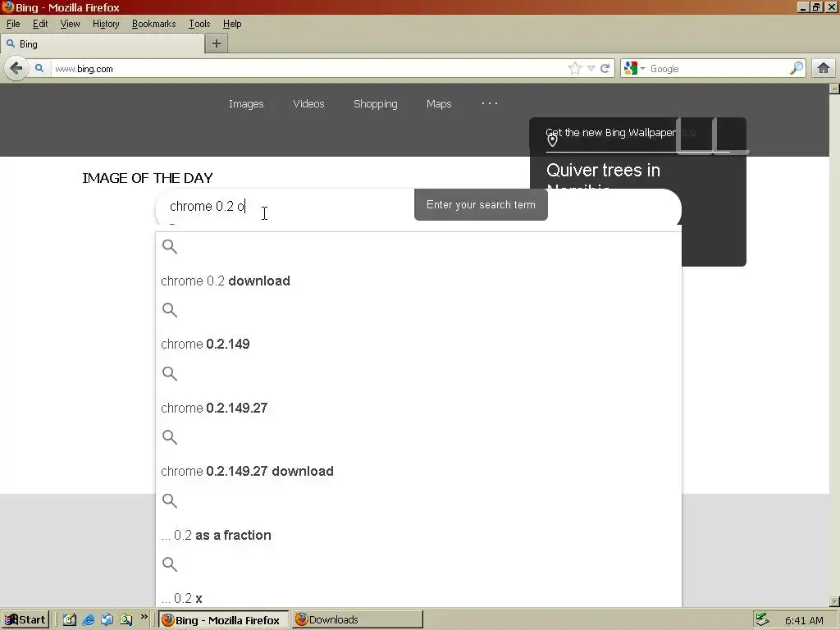Click magnifier icon above "chrome 0.2.149" suggestion
The image size is (840, 630).
click(x=170, y=309)
